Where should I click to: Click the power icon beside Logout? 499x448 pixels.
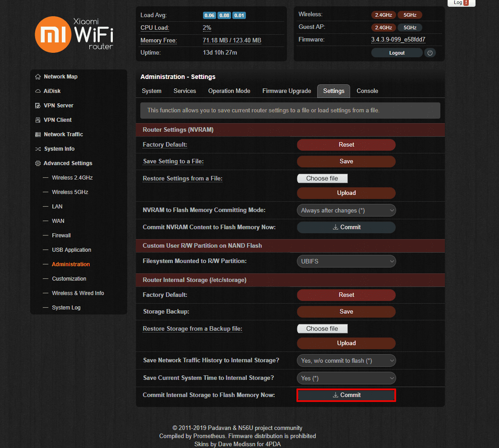[430, 53]
